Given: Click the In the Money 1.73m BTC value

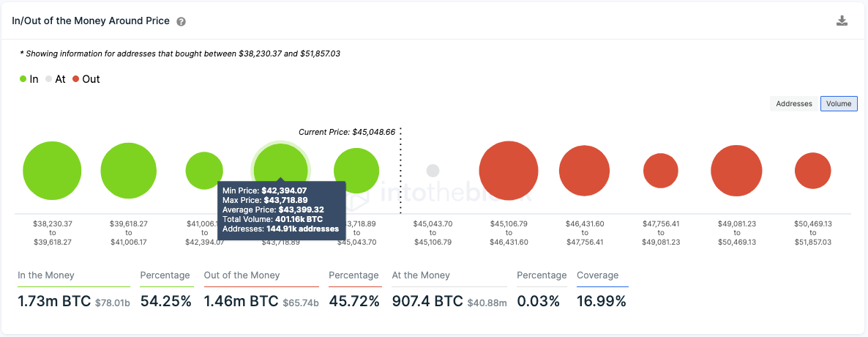Looking at the screenshot, I should pyautogui.click(x=53, y=300).
